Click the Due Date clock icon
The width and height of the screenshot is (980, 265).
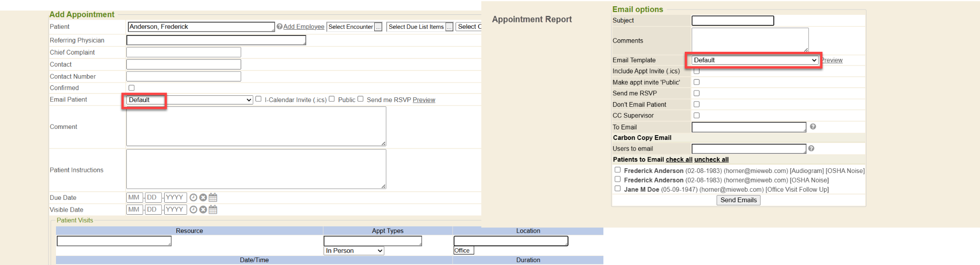pyautogui.click(x=193, y=197)
